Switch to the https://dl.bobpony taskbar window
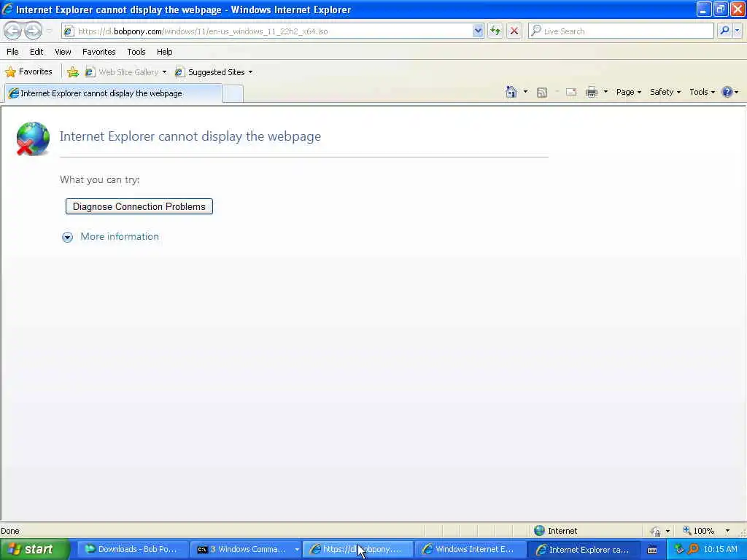The width and height of the screenshot is (747, 560). [357, 550]
